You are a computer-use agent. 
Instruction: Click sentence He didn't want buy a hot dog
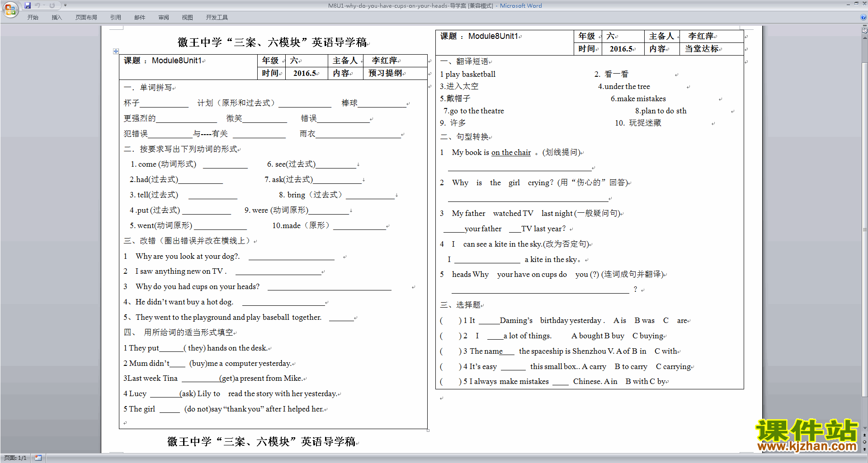184,302
